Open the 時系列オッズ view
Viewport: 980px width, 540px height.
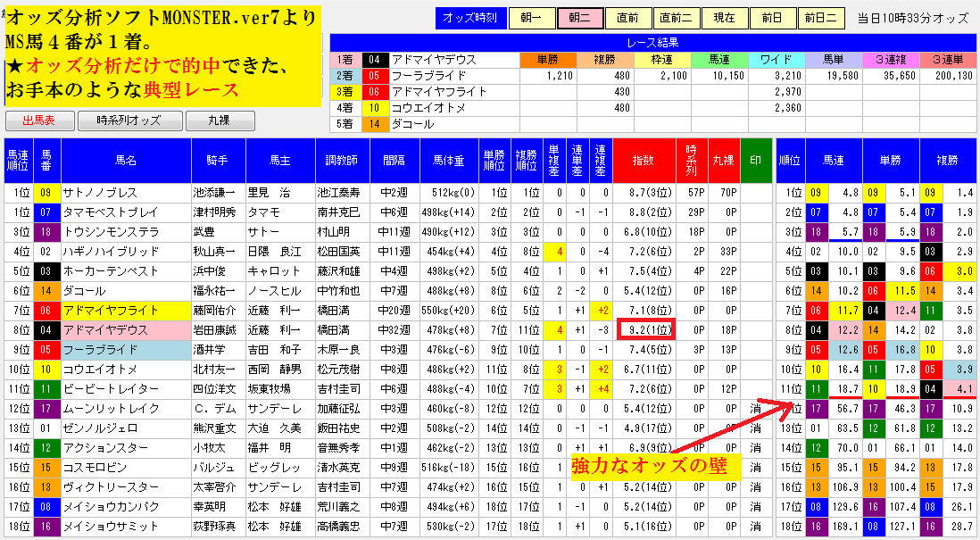click(130, 120)
